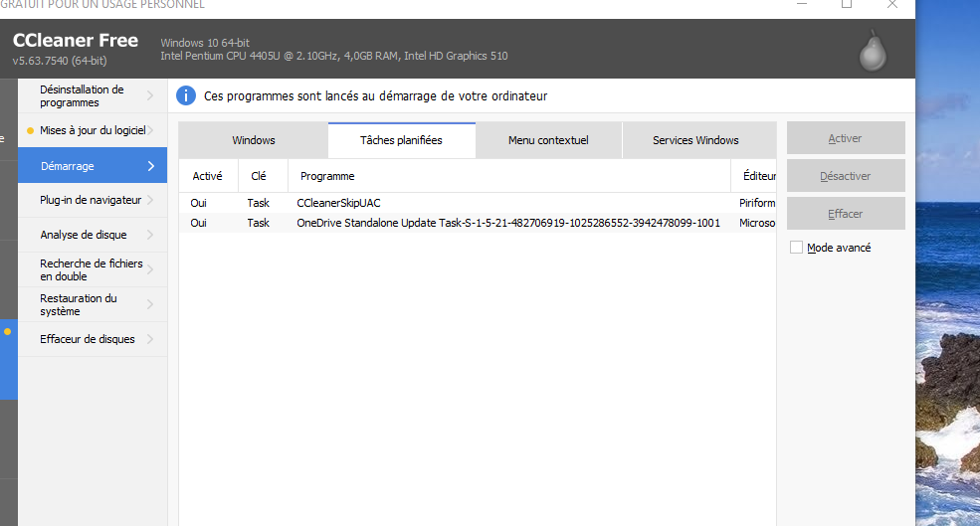
Task: Open Restauration du système section
Action: (x=93, y=304)
